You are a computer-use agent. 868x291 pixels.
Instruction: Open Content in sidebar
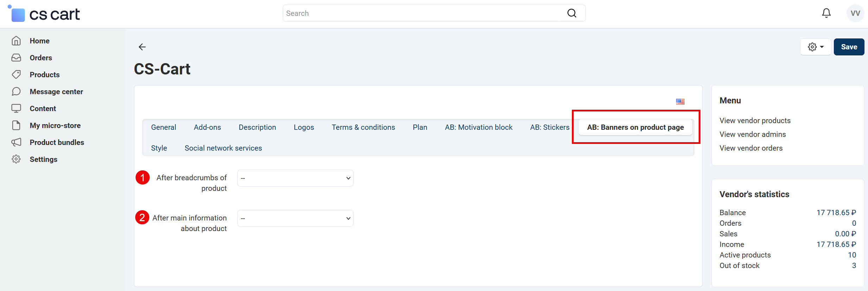[x=43, y=109]
